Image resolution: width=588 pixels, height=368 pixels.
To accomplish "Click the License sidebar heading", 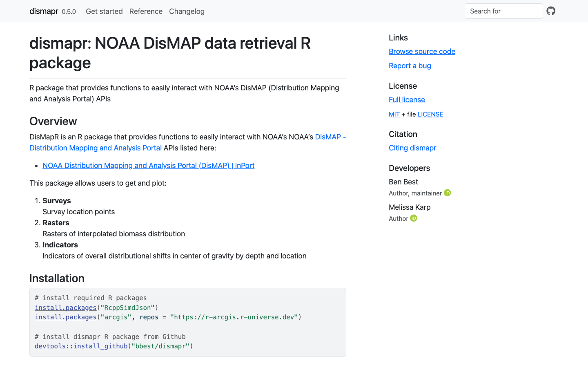I will coord(403,86).
